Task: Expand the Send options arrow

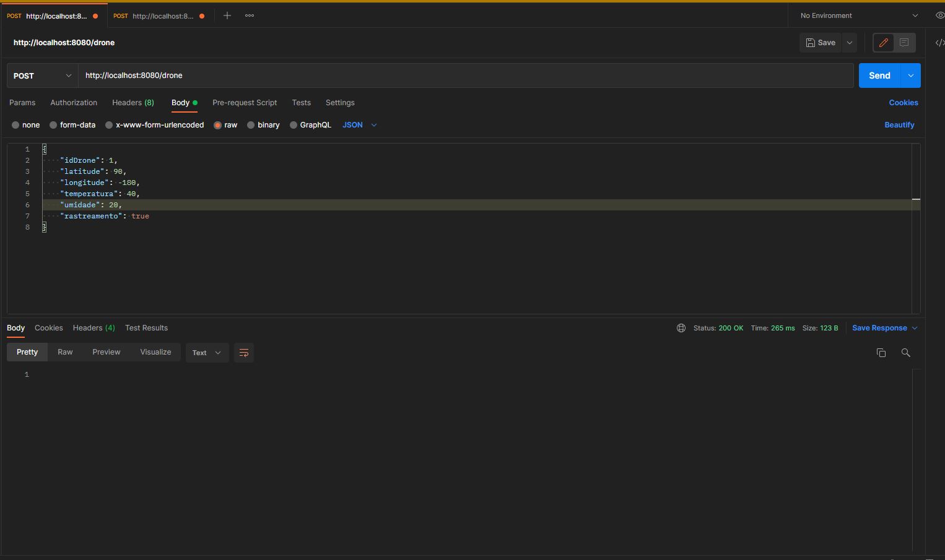Action: pyautogui.click(x=911, y=75)
